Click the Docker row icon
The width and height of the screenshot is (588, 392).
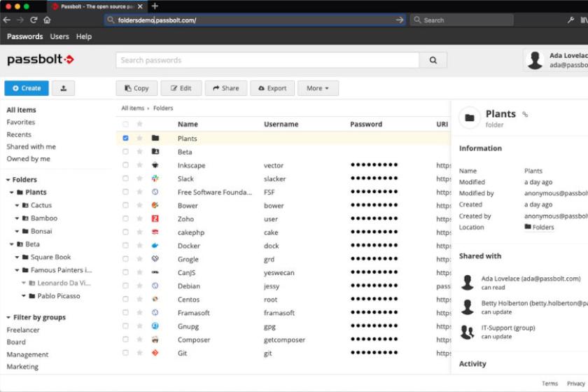click(x=155, y=246)
